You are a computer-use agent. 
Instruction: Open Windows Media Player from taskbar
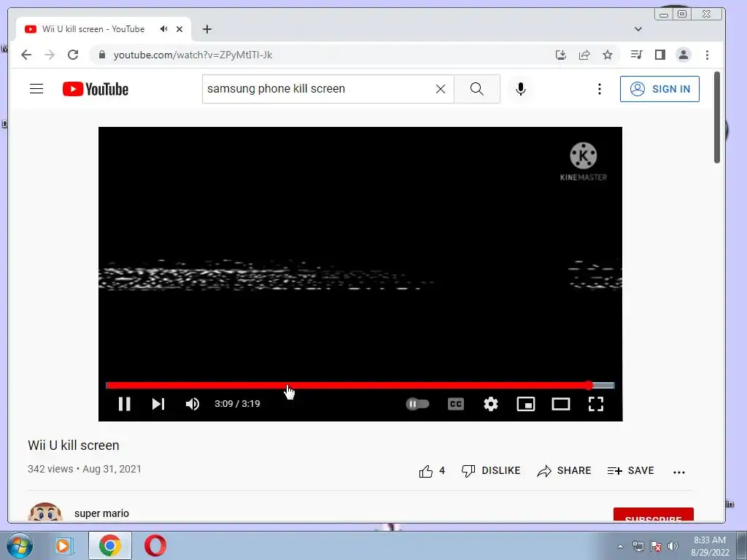[64, 545]
